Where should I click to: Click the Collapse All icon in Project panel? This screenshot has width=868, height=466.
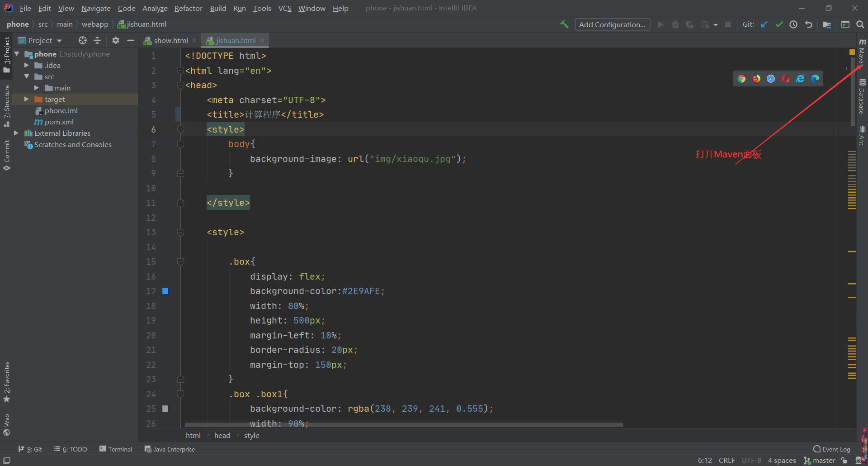tap(97, 40)
